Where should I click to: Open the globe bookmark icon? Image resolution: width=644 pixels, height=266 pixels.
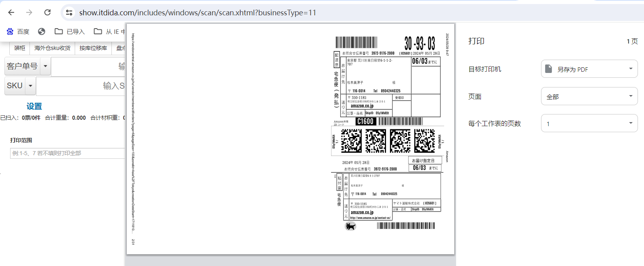click(42, 31)
